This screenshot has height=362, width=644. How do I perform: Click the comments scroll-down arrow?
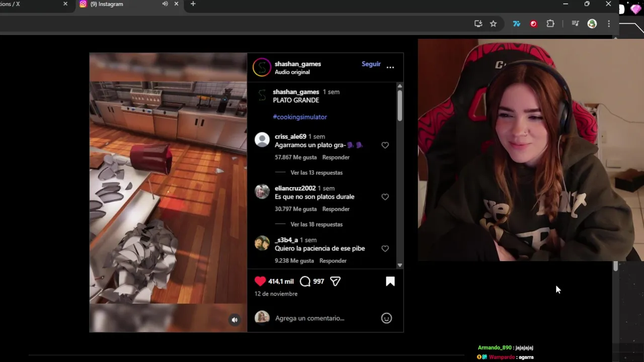(400, 265)
